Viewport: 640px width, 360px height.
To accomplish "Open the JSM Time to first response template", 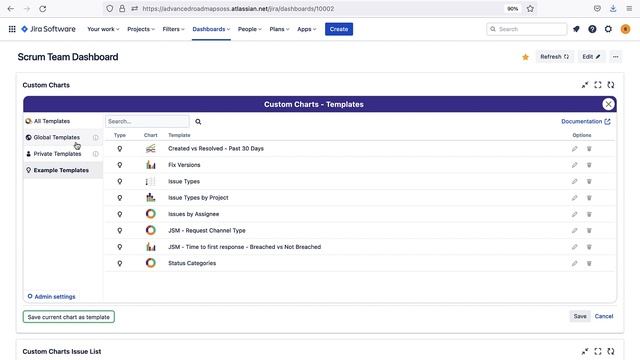I will (x=244, y=247).
